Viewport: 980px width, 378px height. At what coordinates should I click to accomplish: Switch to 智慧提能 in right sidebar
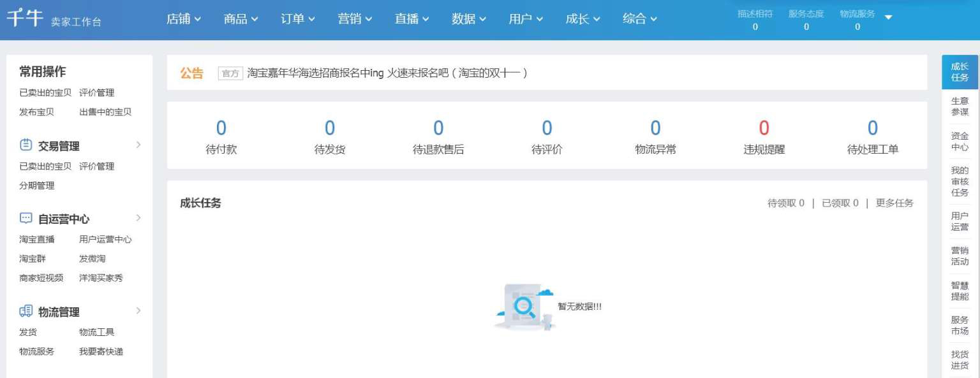pos(960,291)
